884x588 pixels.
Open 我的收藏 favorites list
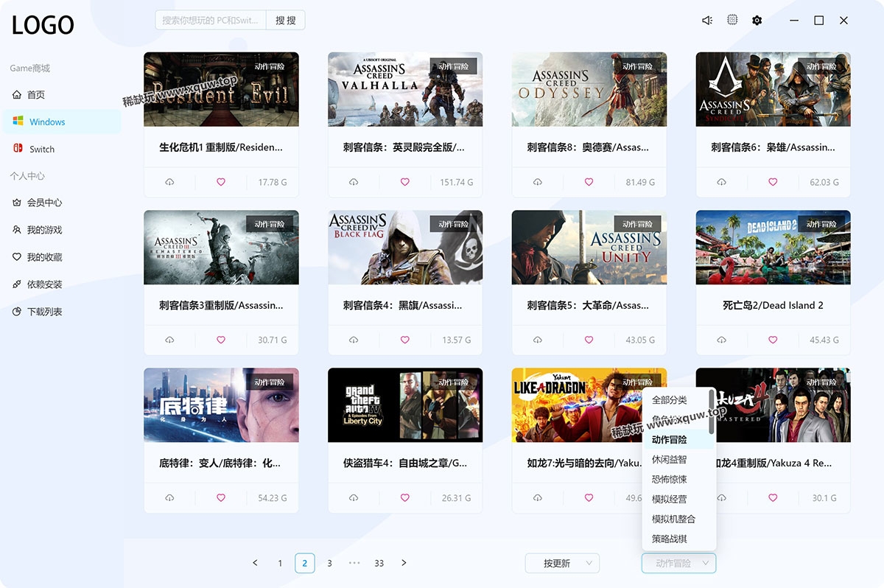pos(60,257)
